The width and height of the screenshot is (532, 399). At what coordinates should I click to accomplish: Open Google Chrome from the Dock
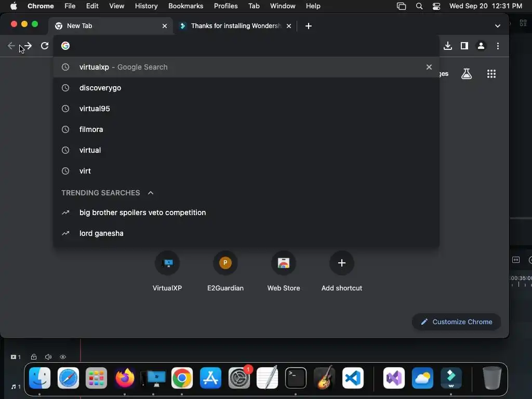pyautogui.click(x=182, y=378)
